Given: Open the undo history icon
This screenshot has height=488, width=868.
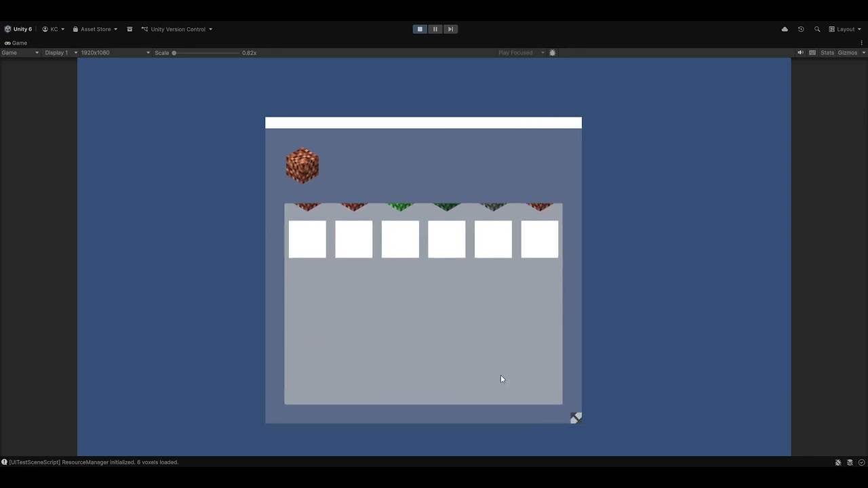Looking at the screenshot, I should (x=801, y=29).
